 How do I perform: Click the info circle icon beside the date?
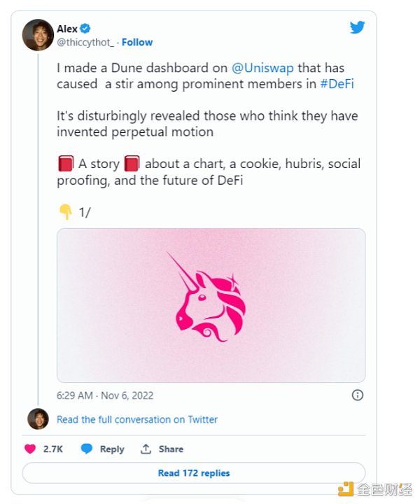click(357, 395)
